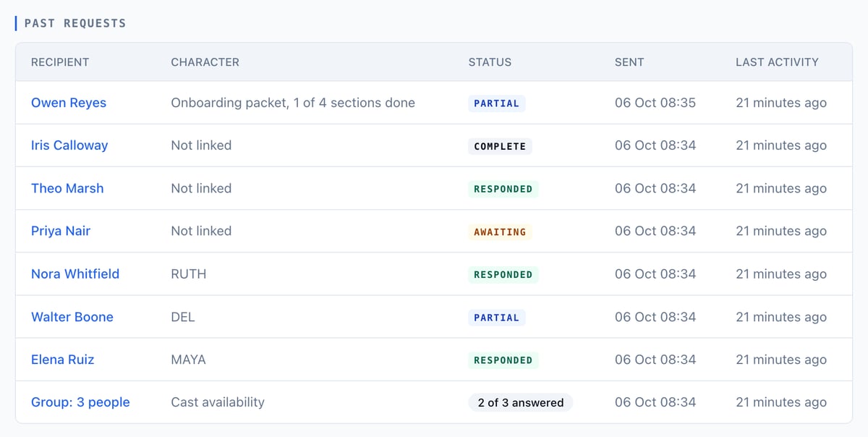Image resolution: width=868 pixels, height=437 pixels.
Task: Click the COMPLETE status badge
Action: point(500,146)
